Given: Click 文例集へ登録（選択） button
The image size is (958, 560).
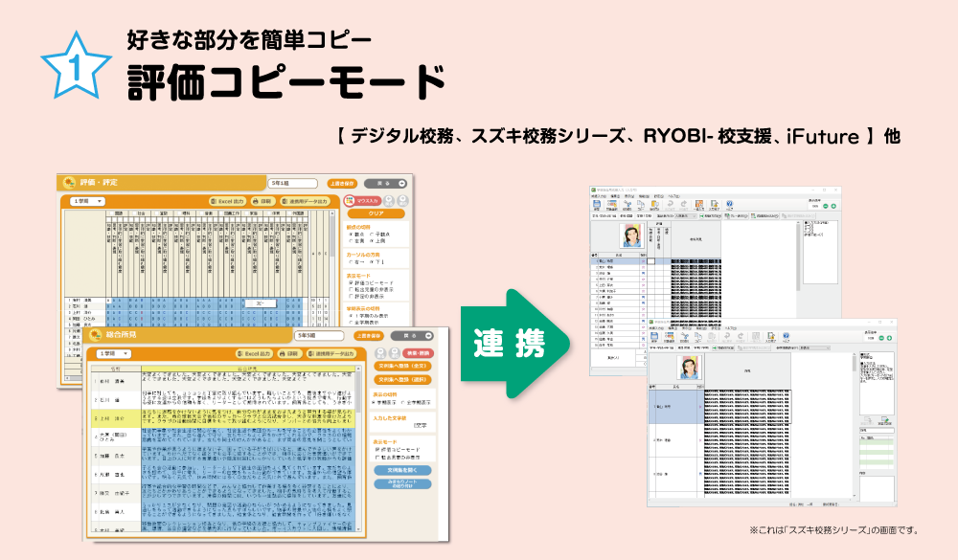Looking at the screenshot, I should tap(401, 379).
